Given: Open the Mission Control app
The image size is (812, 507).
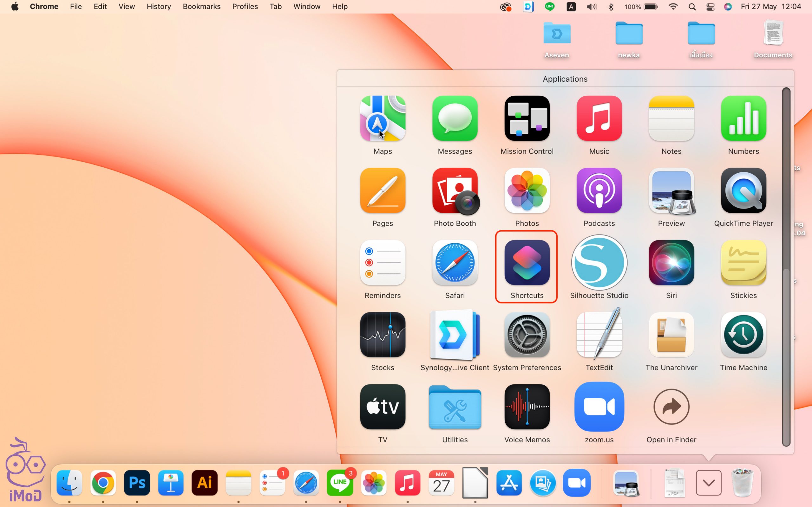Looking at the screenshot, I should coord(527,119).
